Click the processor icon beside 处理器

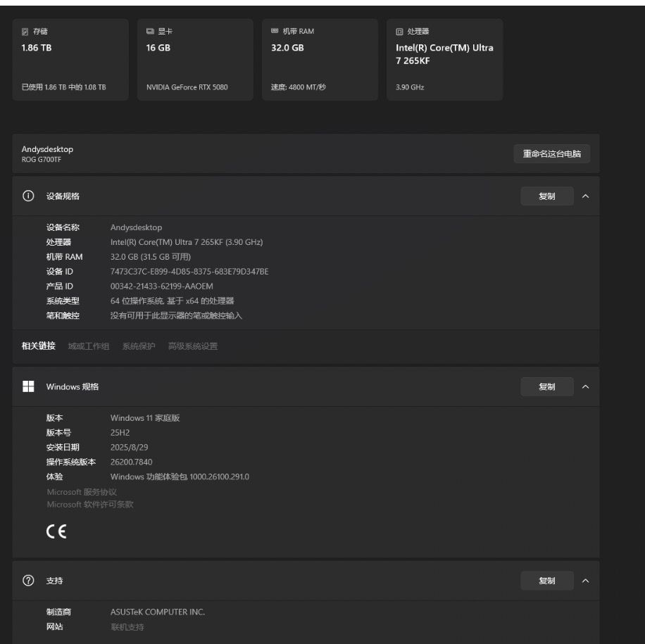pyautogui.click(x=399, y=32)
